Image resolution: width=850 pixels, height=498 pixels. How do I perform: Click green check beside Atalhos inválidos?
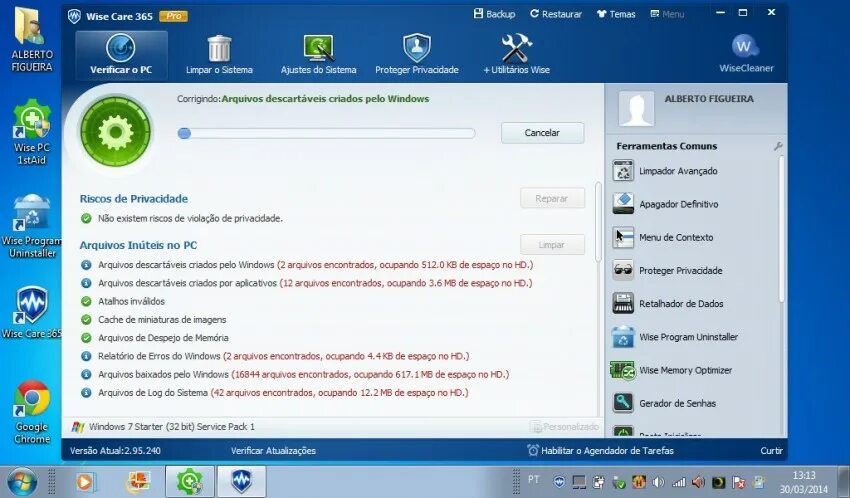click(86, 301)
